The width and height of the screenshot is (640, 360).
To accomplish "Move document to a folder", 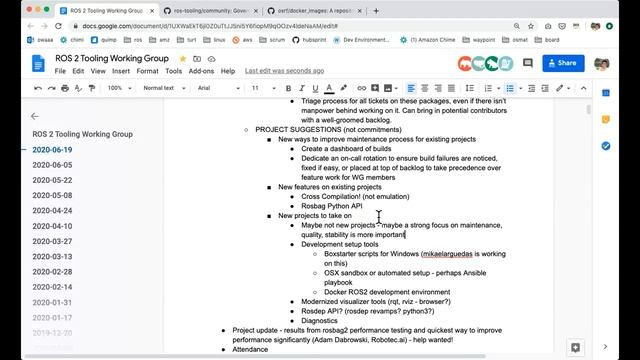I will tap(197, 59).
